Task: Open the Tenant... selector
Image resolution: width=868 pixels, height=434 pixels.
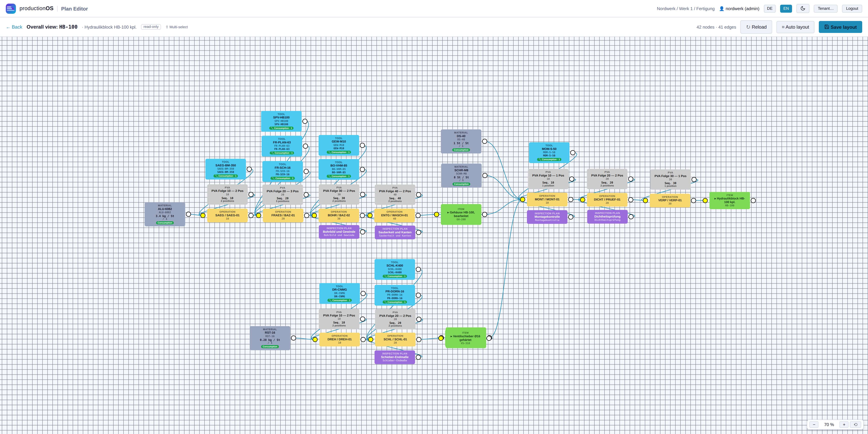Action: [x=825, y=8]
